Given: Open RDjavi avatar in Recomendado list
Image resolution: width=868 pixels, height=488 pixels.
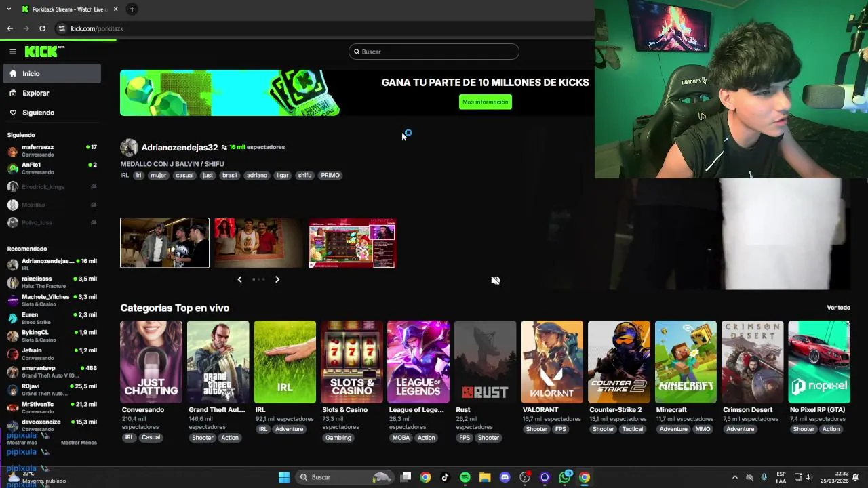Looking at the screenshot, I should [13, 390].
